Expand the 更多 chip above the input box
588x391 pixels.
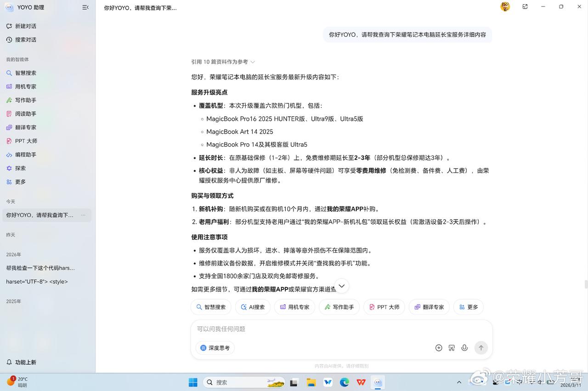coord(468,307)
